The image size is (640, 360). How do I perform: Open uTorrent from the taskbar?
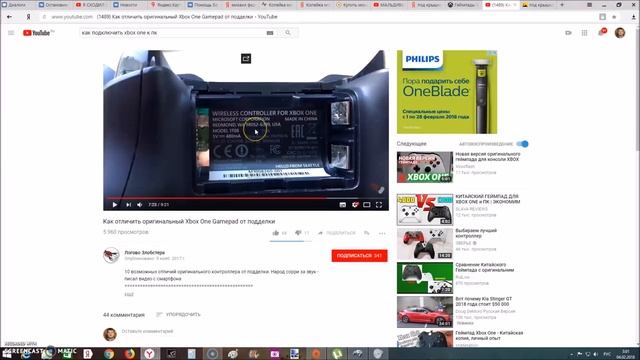point(336,354)
